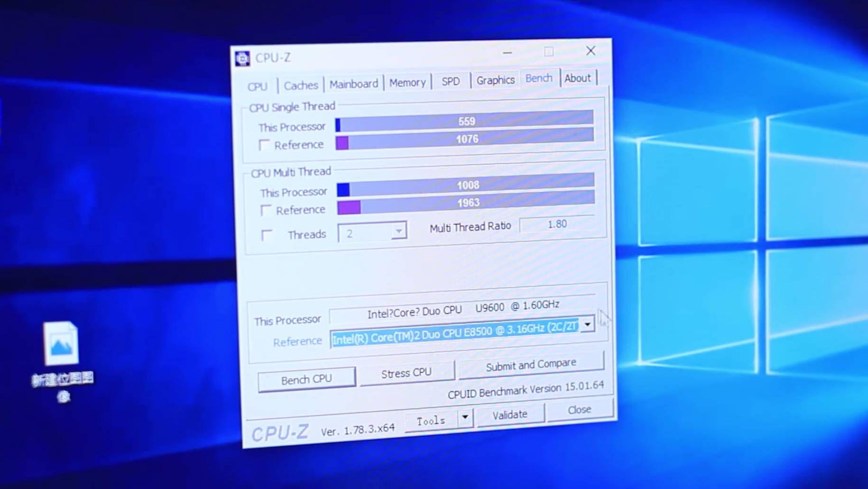Click the single thread This Processor score bar
The image size is (868, 489).
point(465,122)
